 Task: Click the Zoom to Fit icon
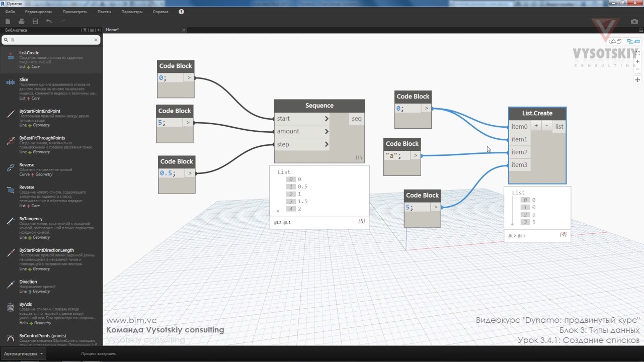[x=637, y=53]
